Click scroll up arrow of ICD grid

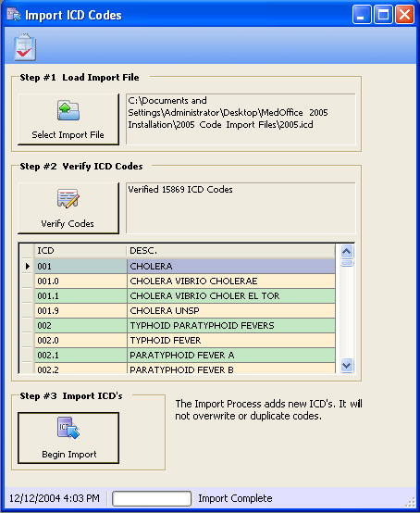(347, 252)
